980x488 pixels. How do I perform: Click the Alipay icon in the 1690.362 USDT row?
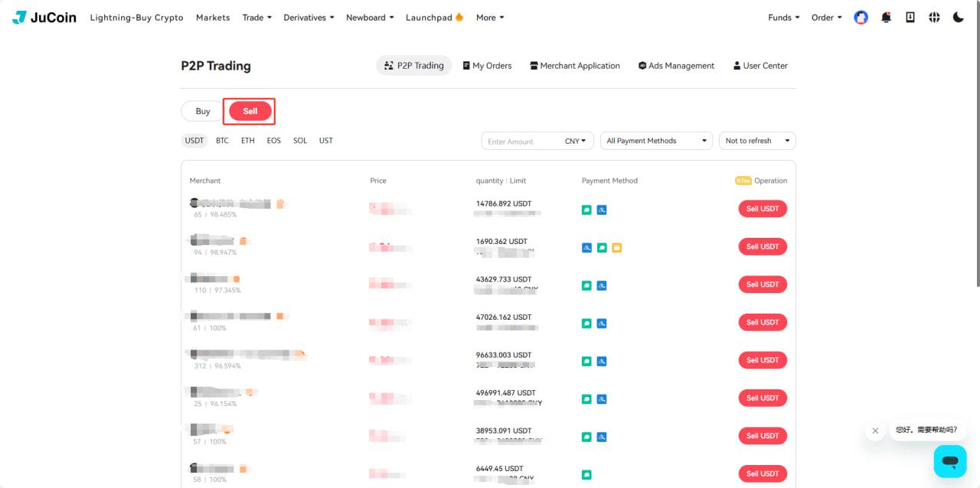586,248
